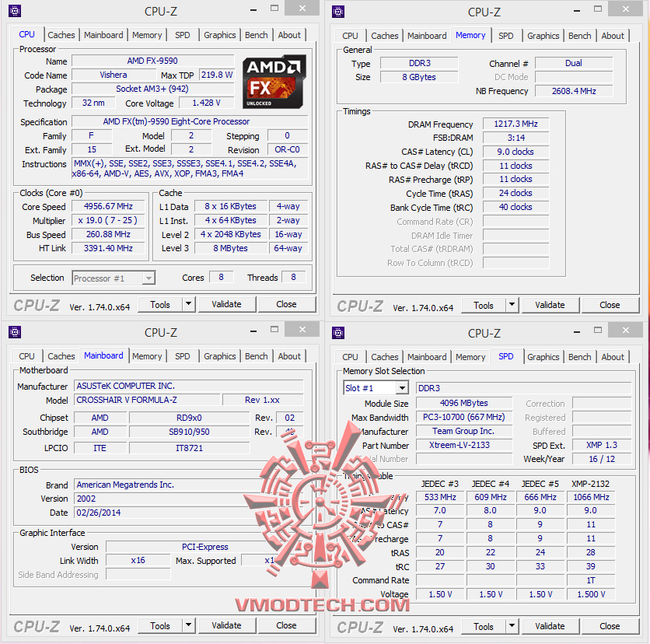Click motherboard model CROSSHAIR V FORMULA-Z

(x=147, y=400)
